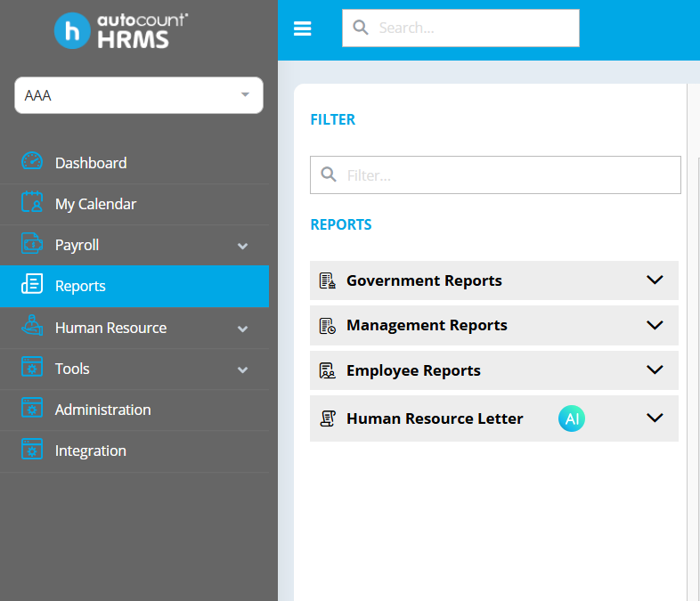Click the Dashboard gauge icon
The height and width of the screenshot is (601, 700).
[x=32, y=162]
